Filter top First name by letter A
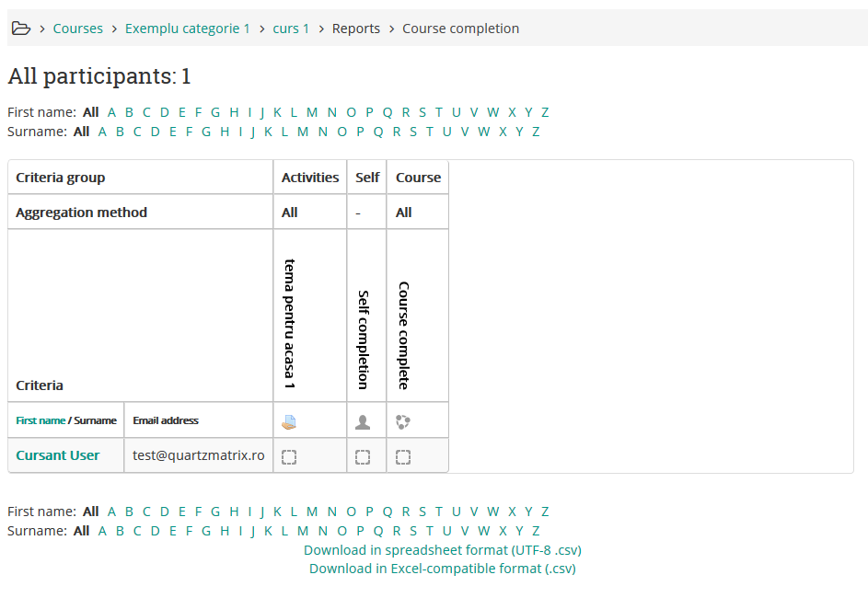This screenshot has height=598, width=868. click(111, 112)
